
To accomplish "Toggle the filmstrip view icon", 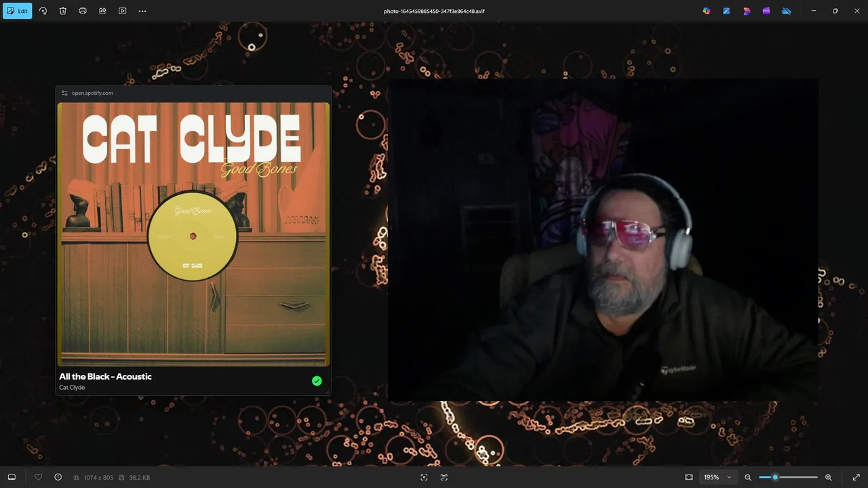I will click(12, 477).
